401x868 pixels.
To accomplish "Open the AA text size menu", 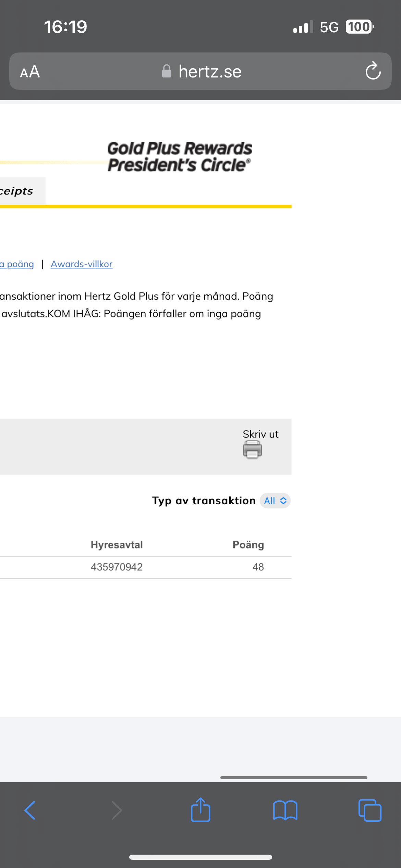I will click(x=30, y=72).
